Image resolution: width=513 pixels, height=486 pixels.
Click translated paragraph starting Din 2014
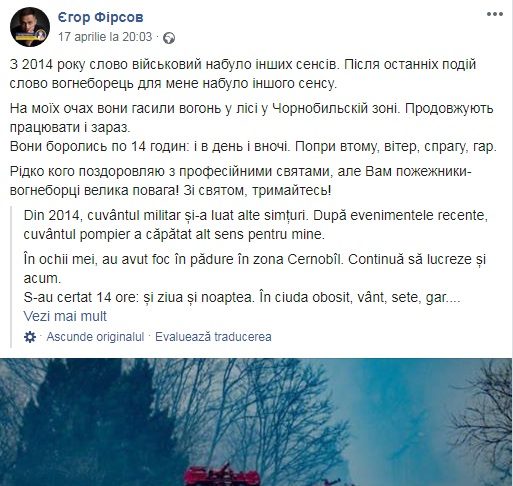pyautogui.click(x=256, y=225)
